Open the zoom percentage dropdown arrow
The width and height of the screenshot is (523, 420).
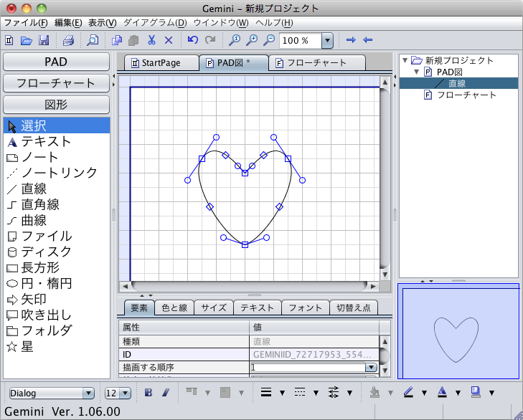tap(328, 41)
